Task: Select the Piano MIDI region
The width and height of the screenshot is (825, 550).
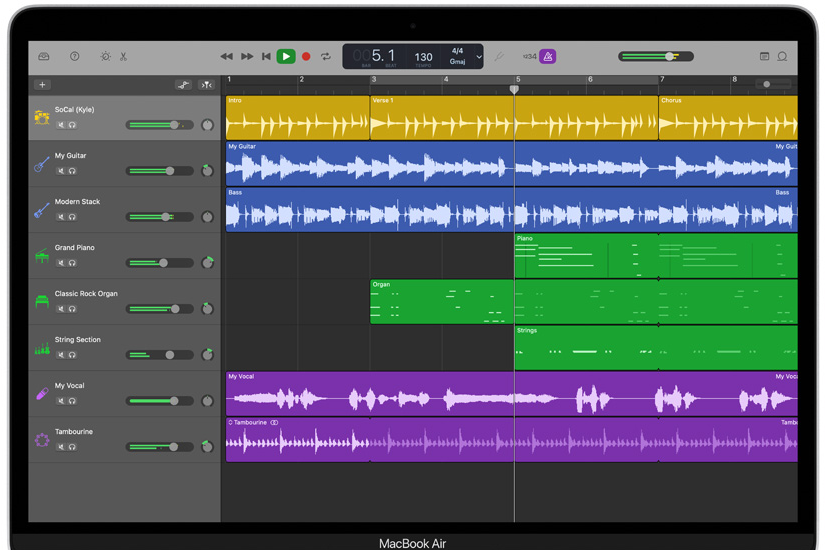Action: click(656, 256)
